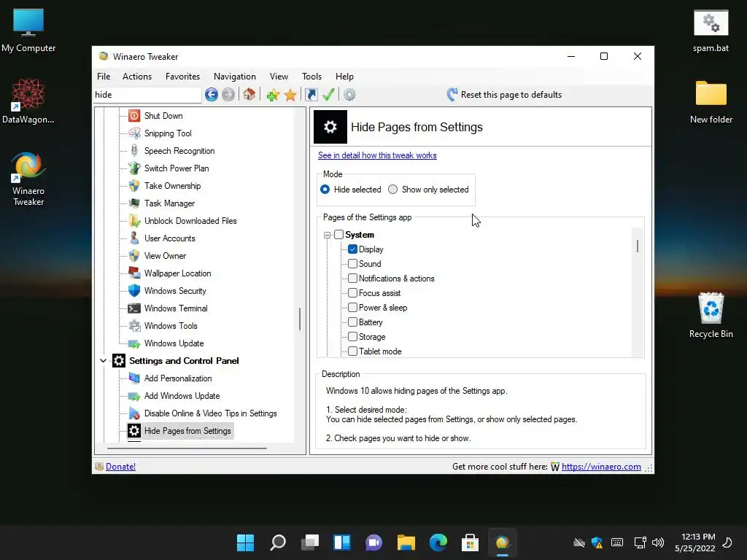Open favorites via the yellow star icon
Screen dimensions: 747x560
(x=290, y=95)
